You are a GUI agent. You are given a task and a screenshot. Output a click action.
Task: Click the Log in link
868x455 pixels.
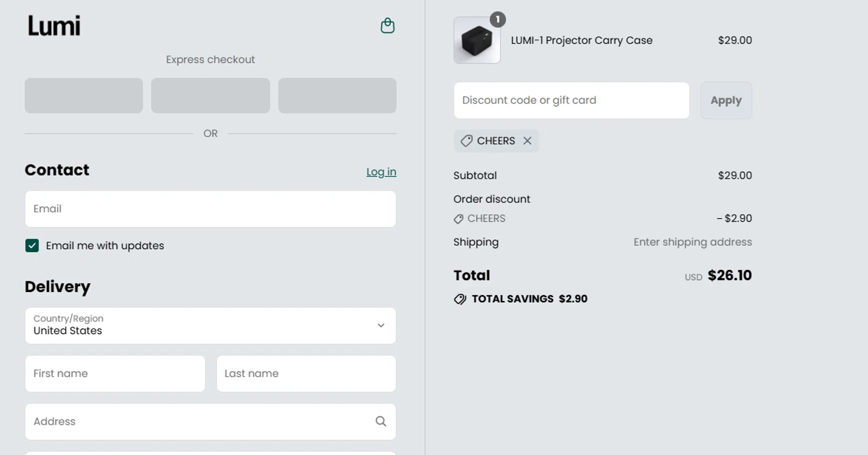pyautogui.click(x=381, y=172)
